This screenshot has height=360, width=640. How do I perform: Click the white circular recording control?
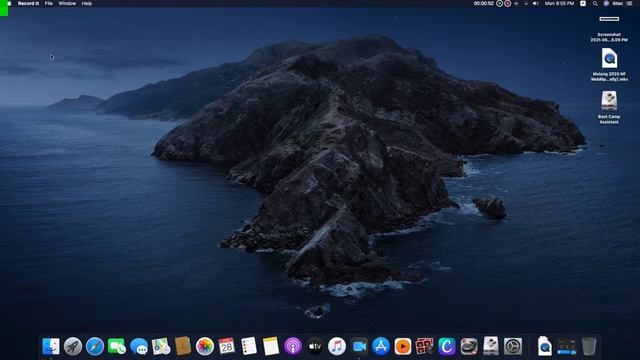[x=500, y=3]
